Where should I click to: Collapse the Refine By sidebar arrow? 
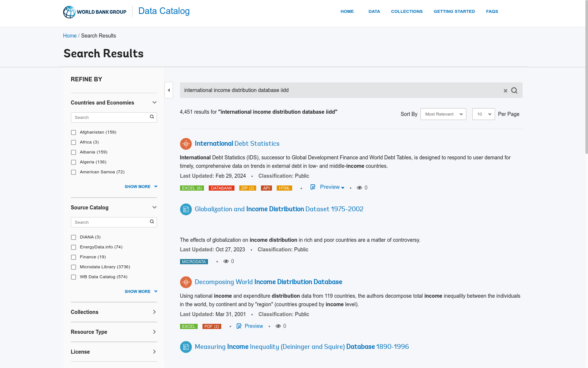(x=169, y=90)
